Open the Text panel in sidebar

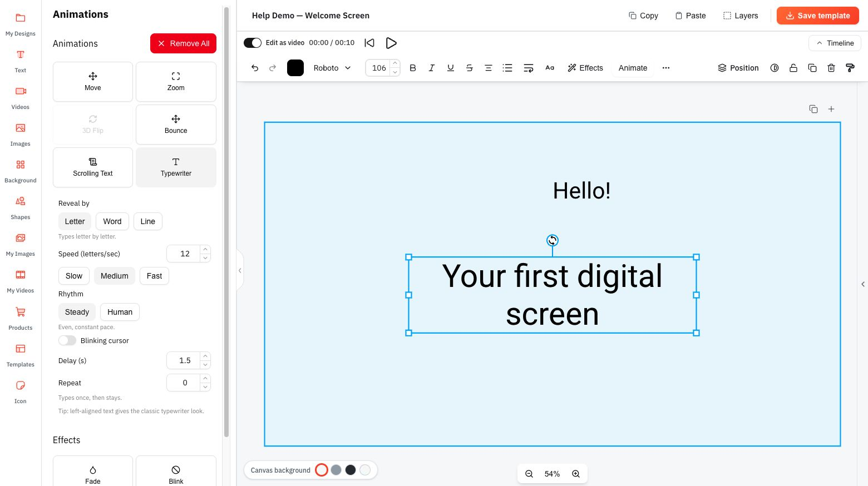point(21,62)
